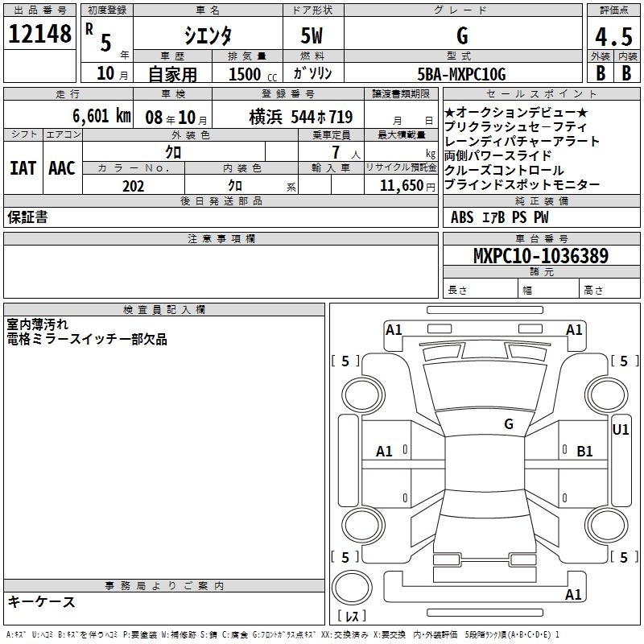Click the 長さ dimension cell
Screen dimensions: 644x644
click(481, 290)
